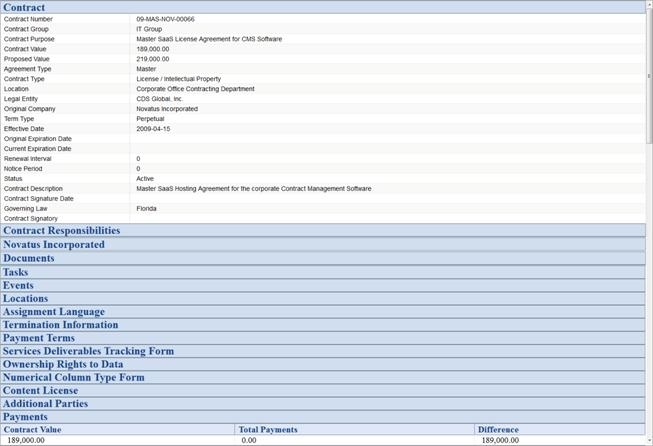Select the Term Type value Perpetual
This screenshot has width=653, height=446.
[x=150, y=119]
